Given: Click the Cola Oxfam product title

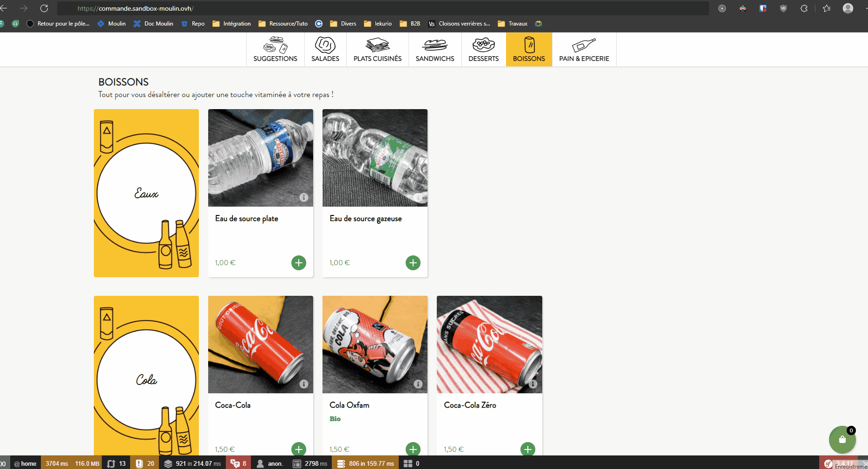Looking at the screenshot, I should tap(349, 405).
